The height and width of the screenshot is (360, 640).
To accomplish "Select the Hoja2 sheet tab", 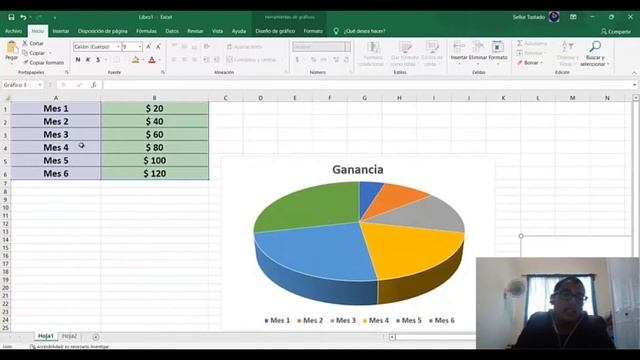I will click(x=69, y=336).
